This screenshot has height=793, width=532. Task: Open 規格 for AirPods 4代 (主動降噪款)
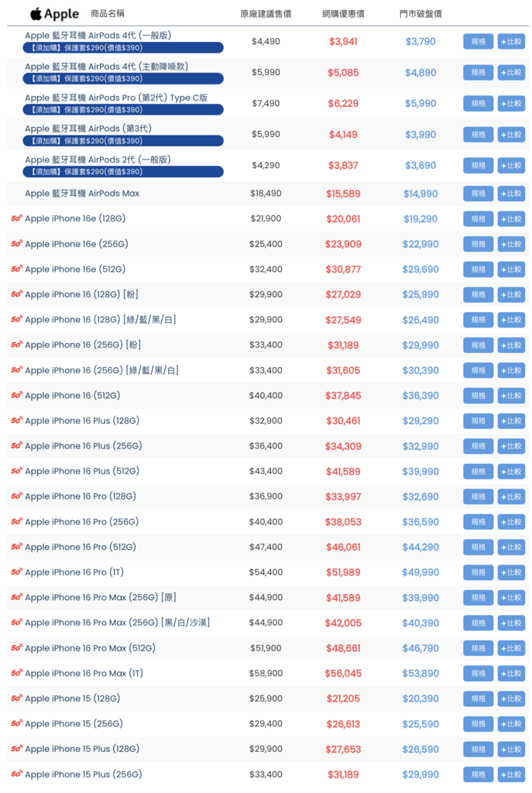(478, 72)
